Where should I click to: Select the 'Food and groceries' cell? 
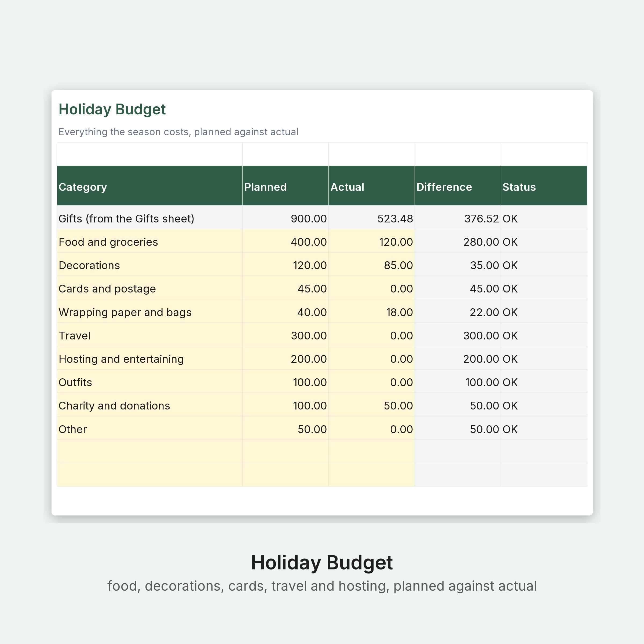pos(150,241)
